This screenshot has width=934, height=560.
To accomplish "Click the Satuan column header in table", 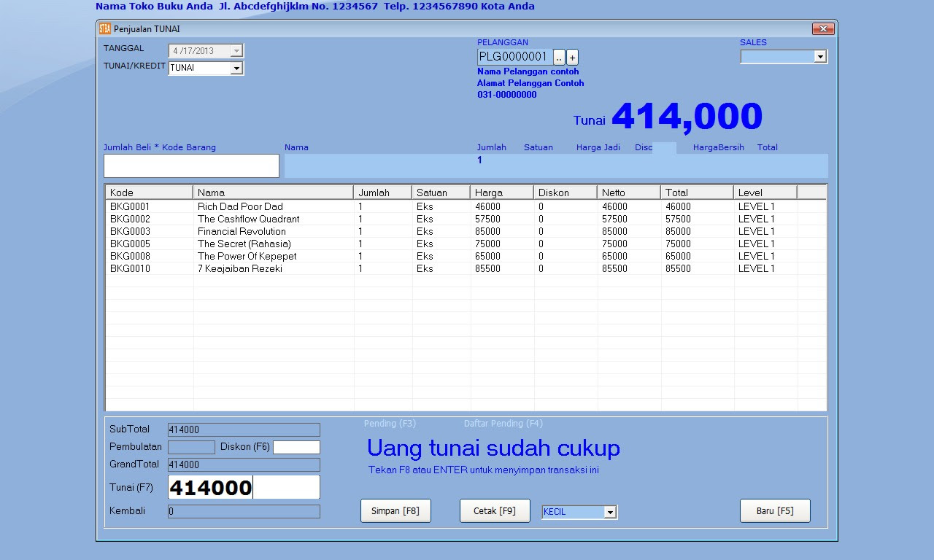I will click(x=441, y=192).
